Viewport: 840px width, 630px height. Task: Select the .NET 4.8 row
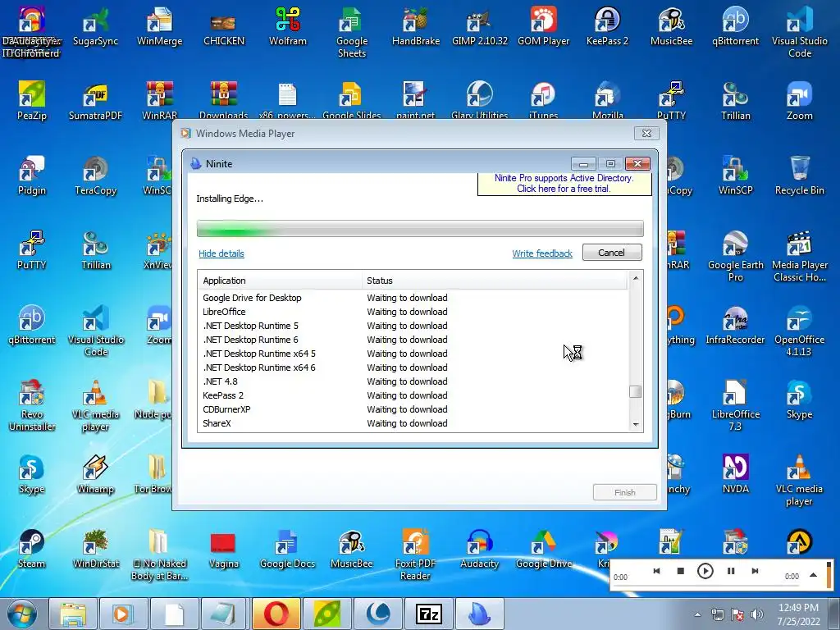[x=413, y=381]
